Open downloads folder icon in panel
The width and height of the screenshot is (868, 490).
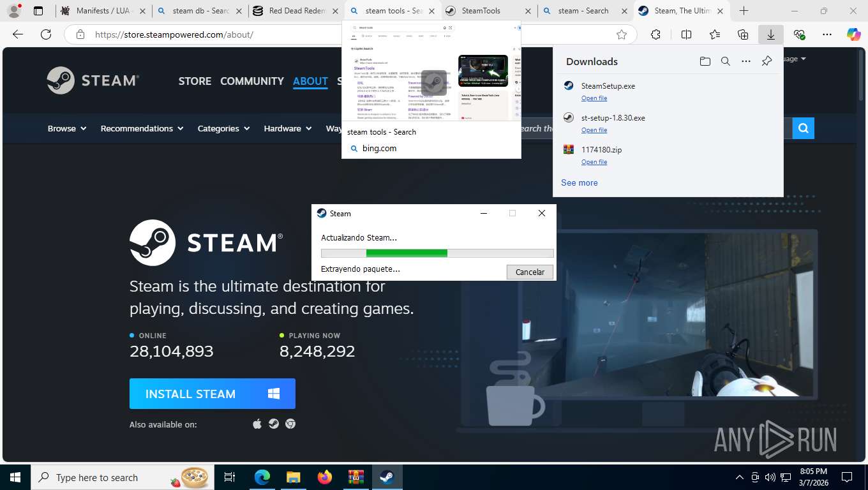coord(705,61)
